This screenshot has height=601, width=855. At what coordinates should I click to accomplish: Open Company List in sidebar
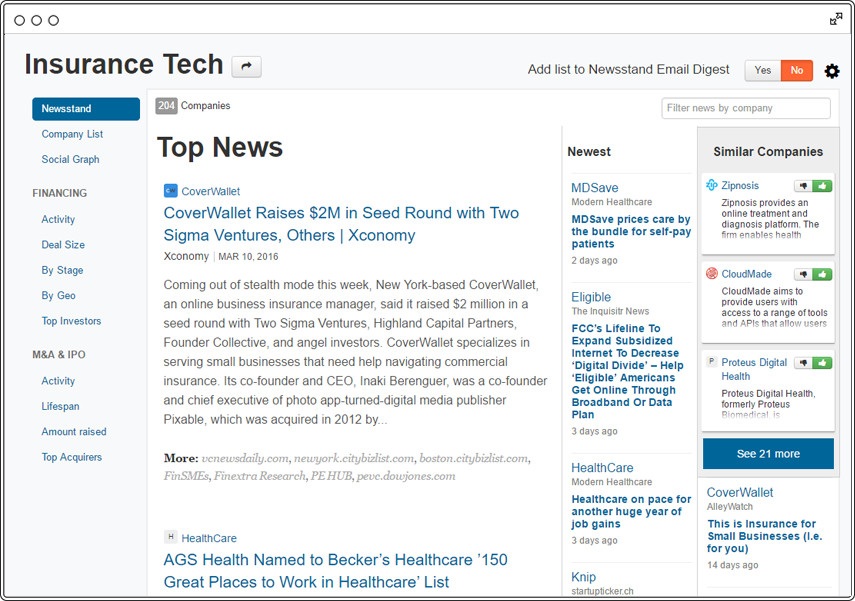pyautogui.click(x=72, y=134)
